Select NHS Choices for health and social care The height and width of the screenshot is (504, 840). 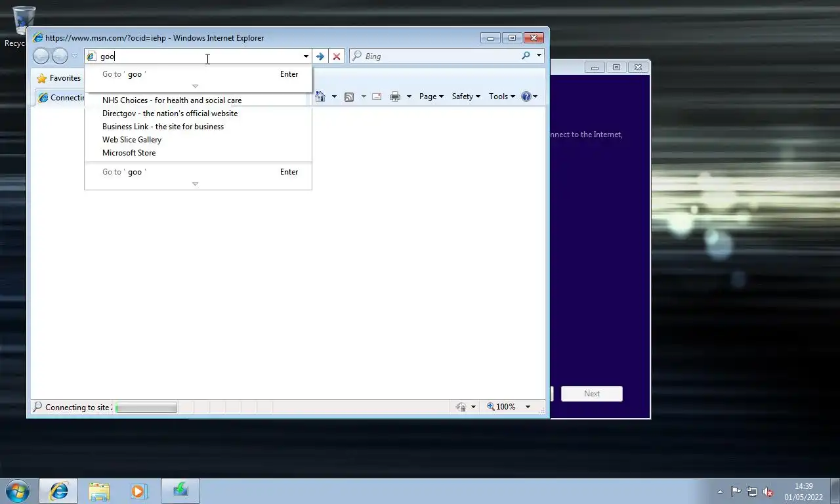198,100
